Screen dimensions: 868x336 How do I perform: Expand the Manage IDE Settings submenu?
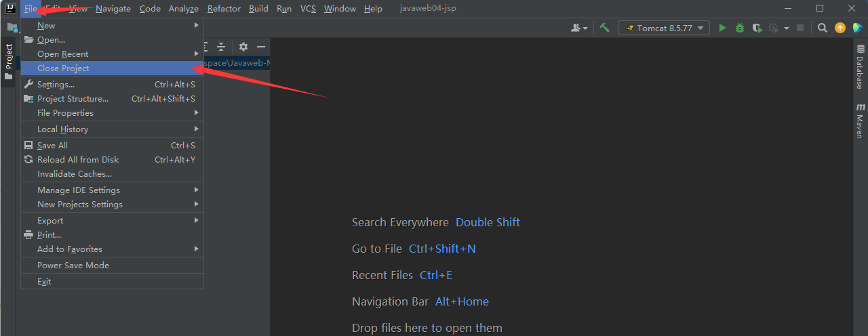[112, 190]
